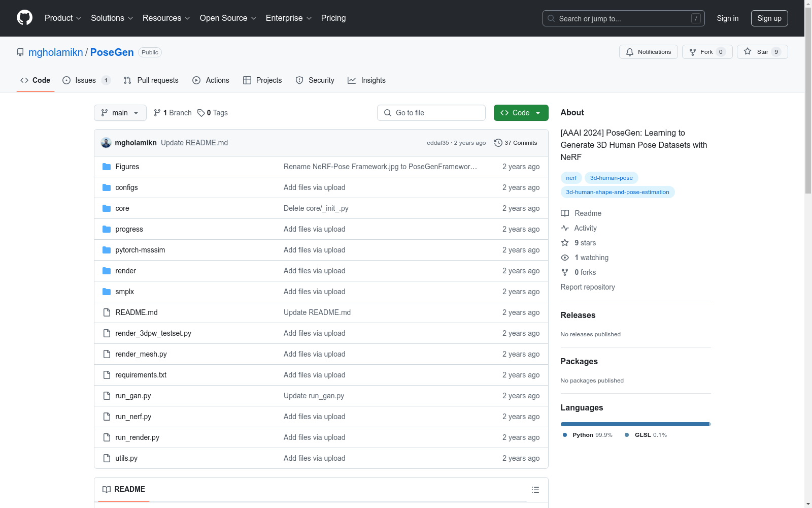Click the Readme book icon in About
This screenshot has height=508, width=812.
point(565,213)
